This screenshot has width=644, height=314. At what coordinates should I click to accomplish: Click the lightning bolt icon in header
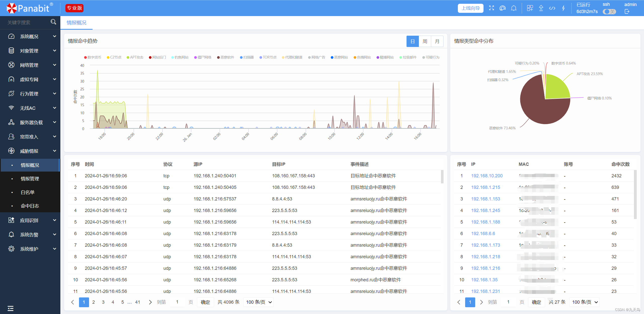563,8
